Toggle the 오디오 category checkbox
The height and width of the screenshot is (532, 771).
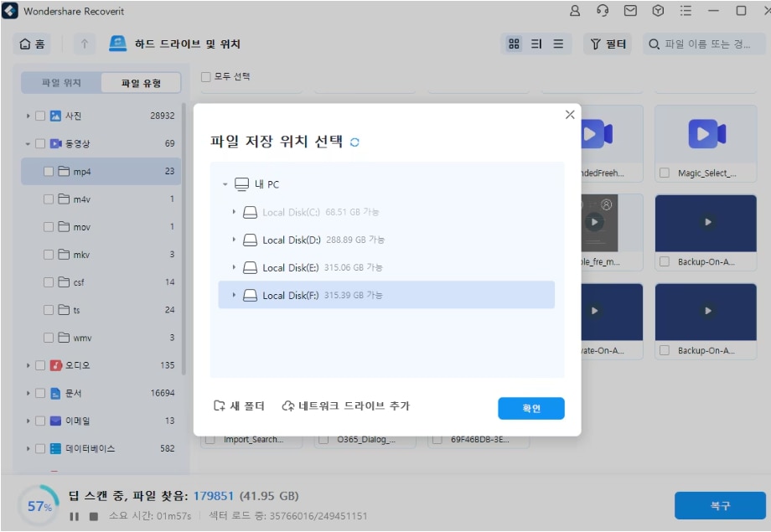pyautogui.click(x=40, y=365)
